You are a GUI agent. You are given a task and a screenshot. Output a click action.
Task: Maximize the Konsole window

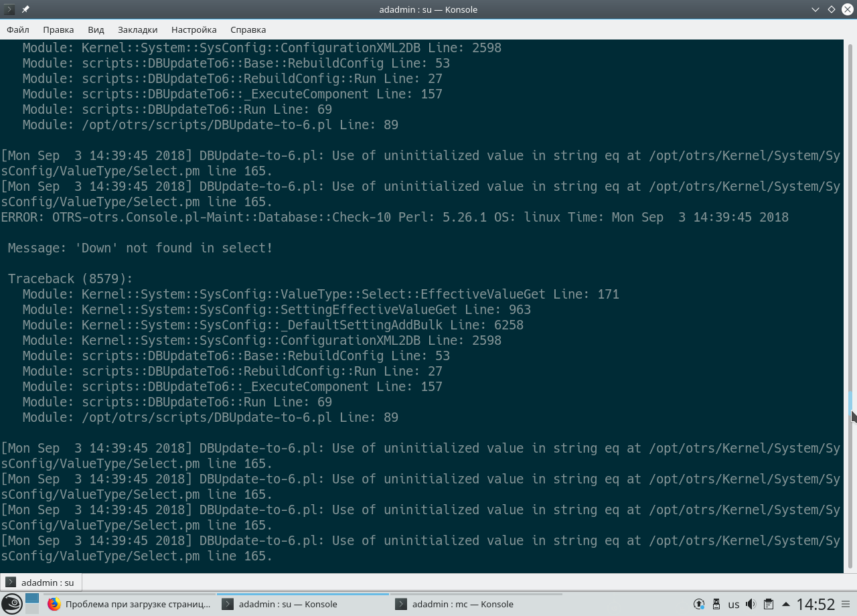[x=831, y=9]
